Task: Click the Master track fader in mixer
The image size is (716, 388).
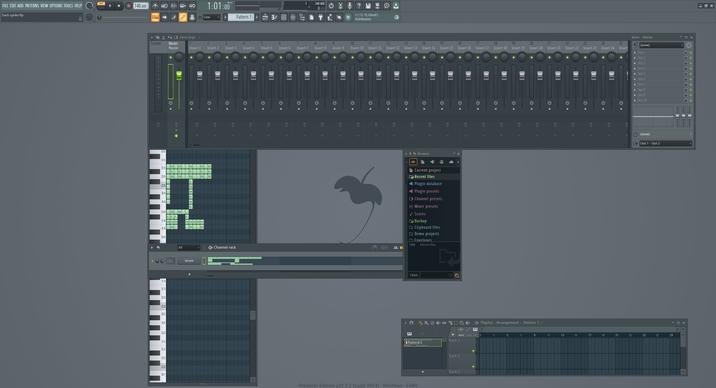Action: [179, 75]
